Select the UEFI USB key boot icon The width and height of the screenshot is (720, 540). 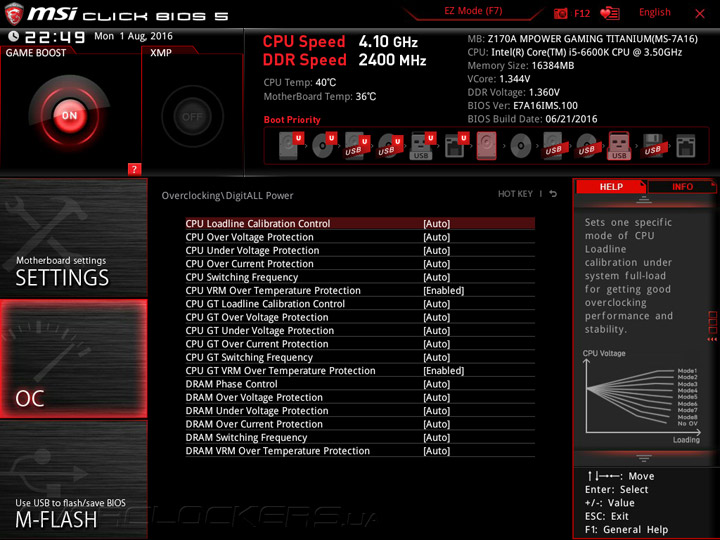coord(422,146)
